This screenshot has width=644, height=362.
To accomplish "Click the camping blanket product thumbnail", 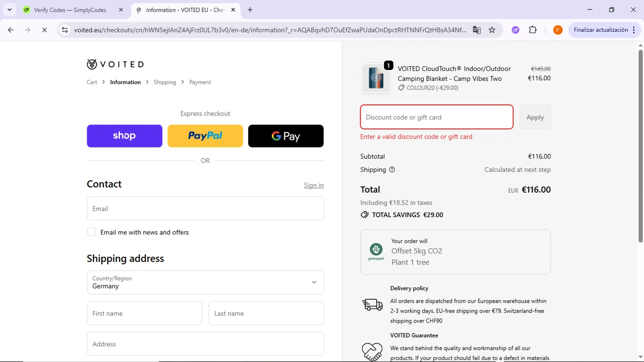I will coord(376,78).
